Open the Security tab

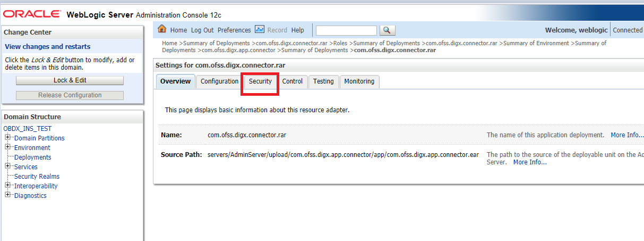point(260,81)
